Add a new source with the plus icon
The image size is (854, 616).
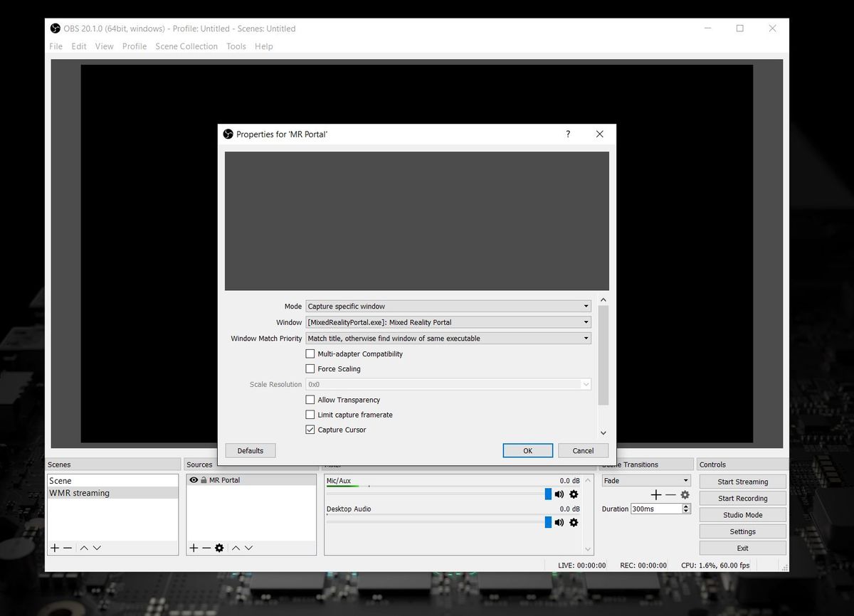tap(193, 548)
